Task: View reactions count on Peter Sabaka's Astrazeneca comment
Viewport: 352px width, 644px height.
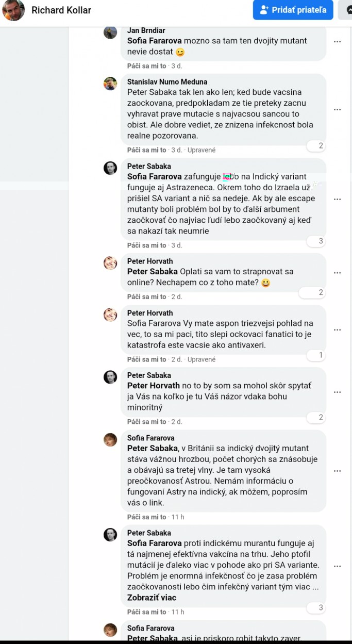Action: click(316, 241)
